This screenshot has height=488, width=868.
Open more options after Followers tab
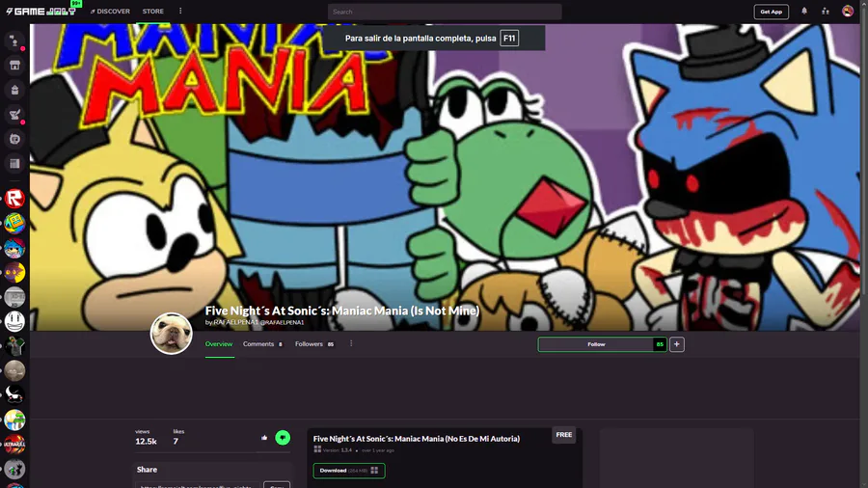(351, 343)
